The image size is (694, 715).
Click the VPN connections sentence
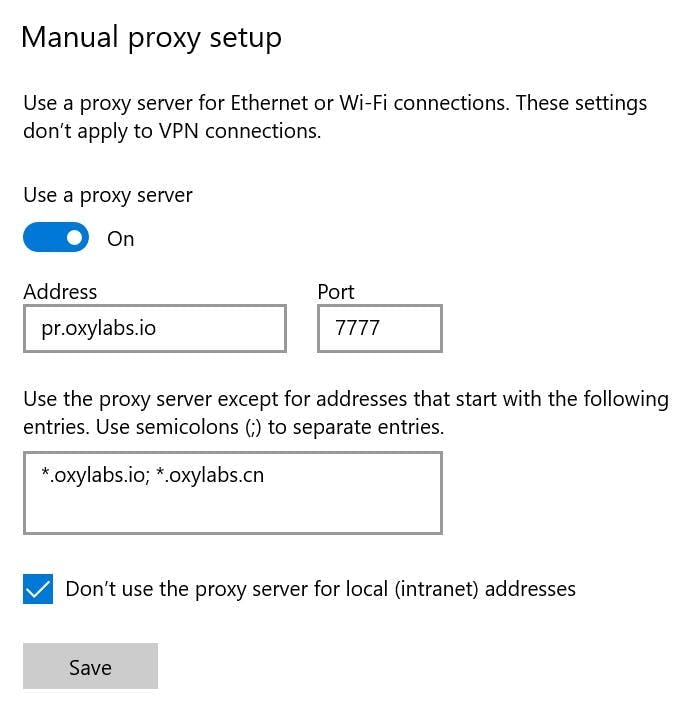[x=172, y=131]
